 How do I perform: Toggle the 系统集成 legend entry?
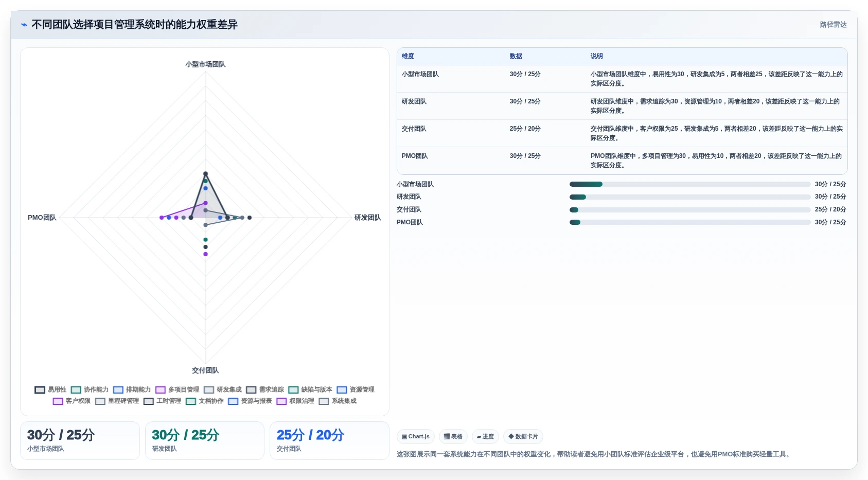(x=338, y=401)
